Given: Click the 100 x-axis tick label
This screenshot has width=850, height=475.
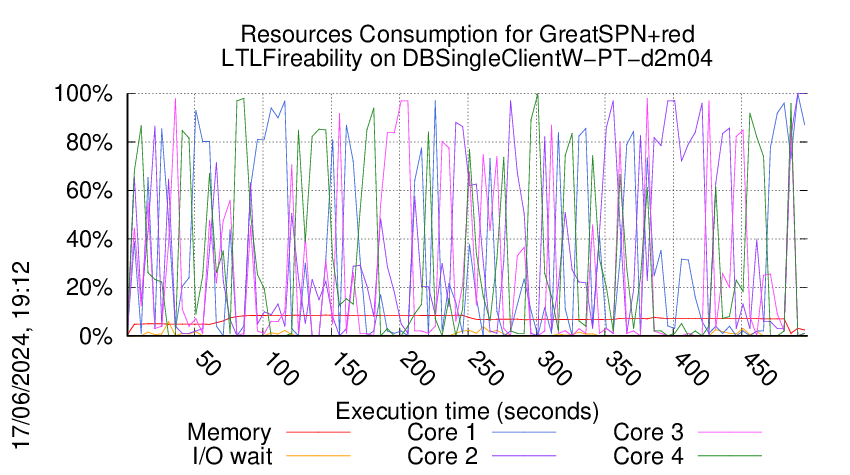Looking at the screenshot, I should tap(281, 369).
